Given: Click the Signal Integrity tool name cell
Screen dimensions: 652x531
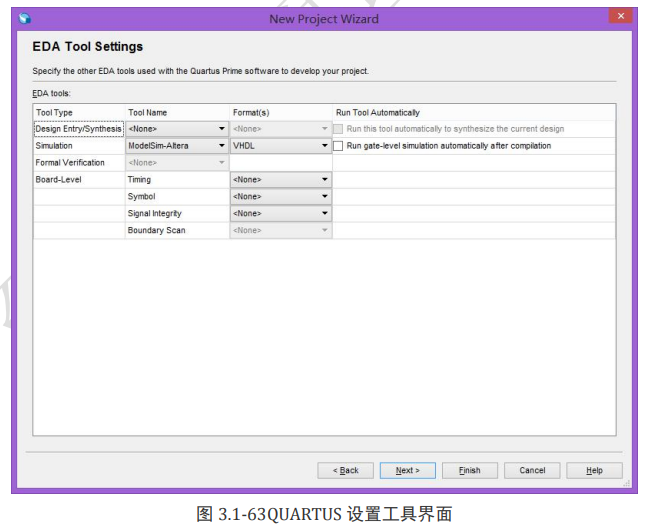Looking at the screenshot, I should [x=177, y=213].
